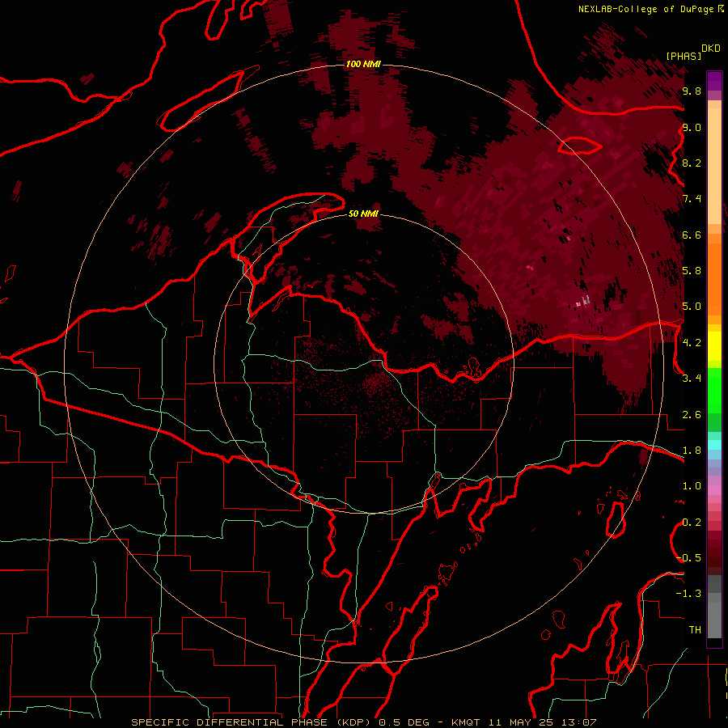The height and width of the screenshot is (728, 728).
Task: Click the Specific Differential Phase caption text
Action: click(363, 722)
